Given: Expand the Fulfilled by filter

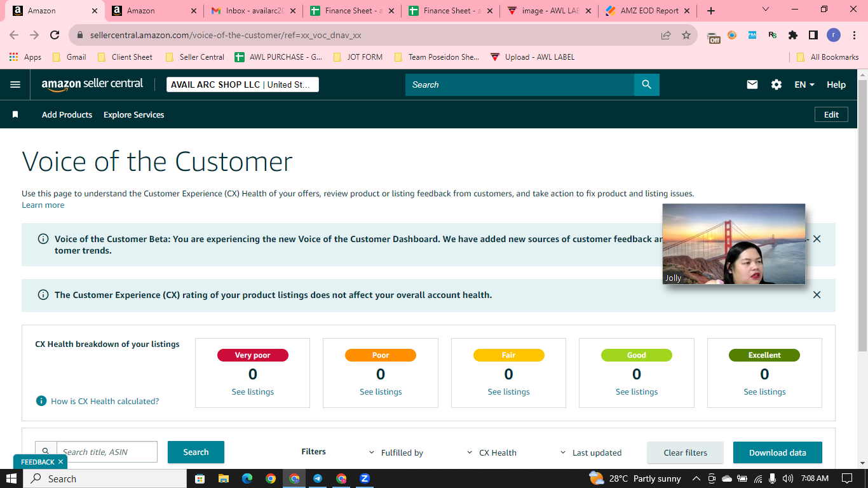Looking at the screenshot, I should point(396,453).
